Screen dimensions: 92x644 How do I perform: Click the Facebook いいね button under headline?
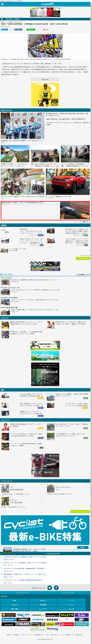(x=18, y=30)
